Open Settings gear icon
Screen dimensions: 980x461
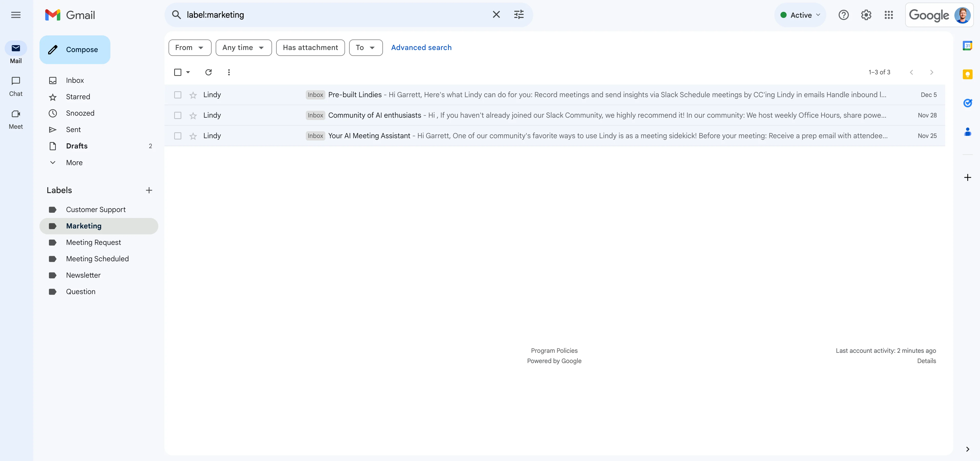(866, 15)
